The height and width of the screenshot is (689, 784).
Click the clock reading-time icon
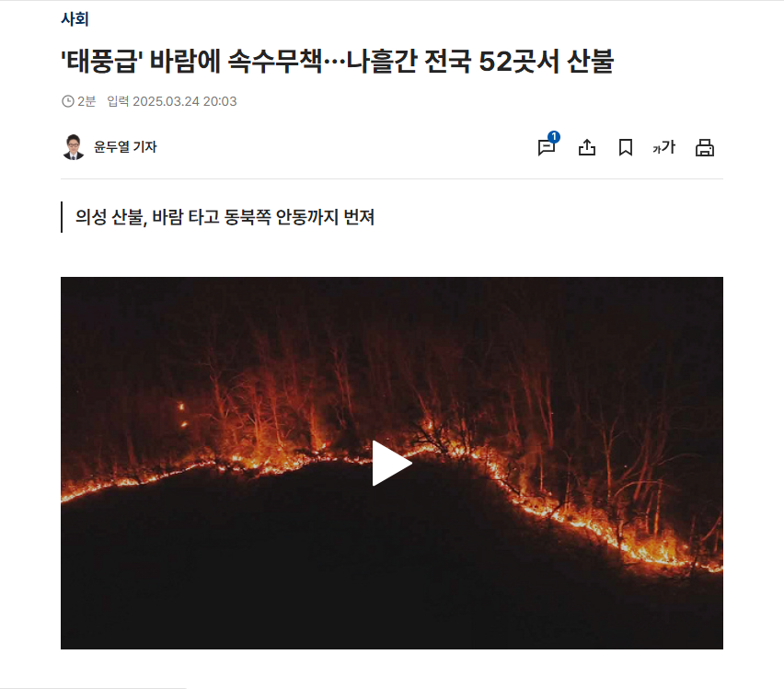67,101
